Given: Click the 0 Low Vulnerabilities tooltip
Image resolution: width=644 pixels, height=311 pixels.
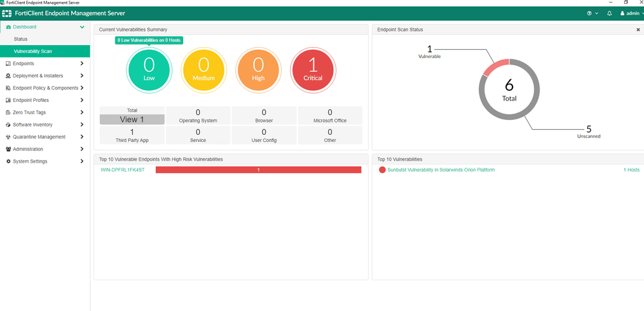Looking at the screenshot, I should [149, 40].
